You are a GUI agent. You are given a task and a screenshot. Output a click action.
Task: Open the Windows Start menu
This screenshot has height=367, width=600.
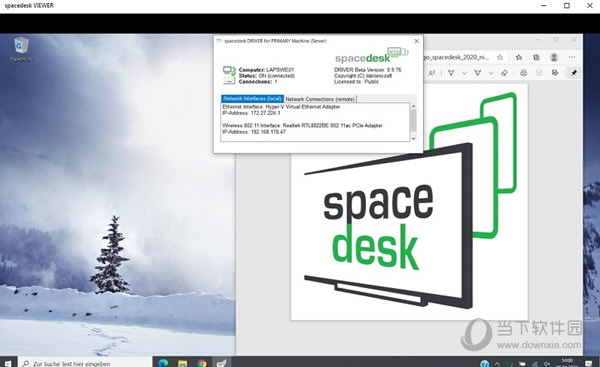[x=8, y=363]
